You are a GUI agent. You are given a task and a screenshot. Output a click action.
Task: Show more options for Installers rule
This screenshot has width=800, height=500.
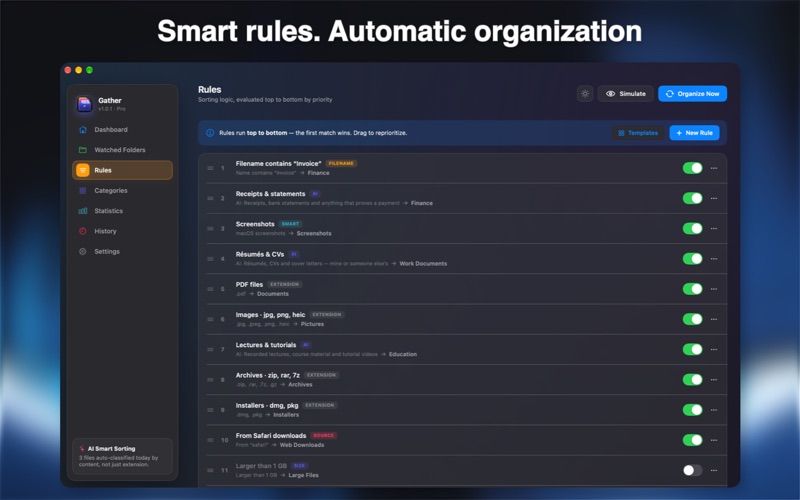pyautogui.click(x=714, y=410)
